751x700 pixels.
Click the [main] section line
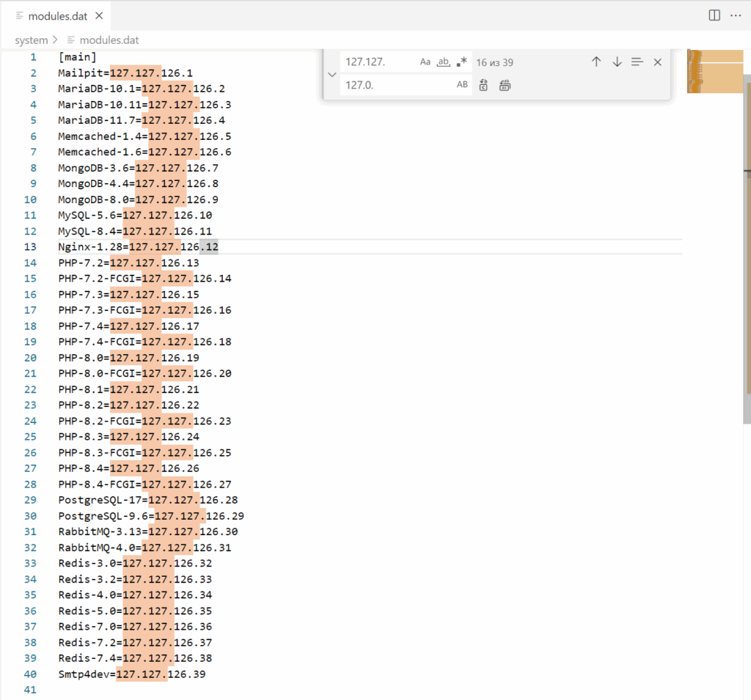(x=77, y=57)
